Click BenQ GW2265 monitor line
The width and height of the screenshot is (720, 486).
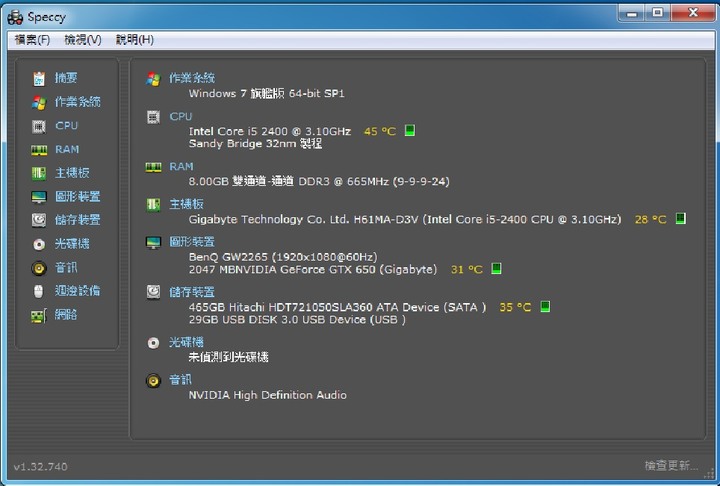click(x=283, y=257)
